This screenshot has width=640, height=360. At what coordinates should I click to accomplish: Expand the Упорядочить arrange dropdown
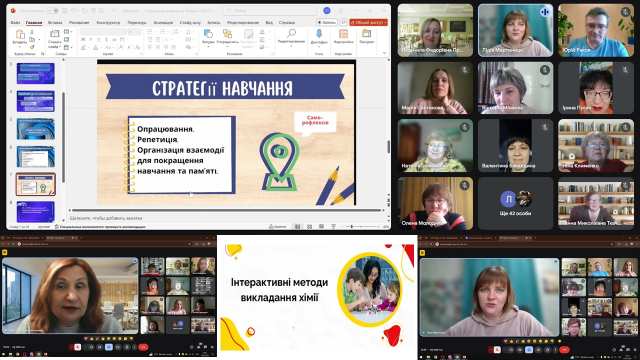[x=227, y=37]
